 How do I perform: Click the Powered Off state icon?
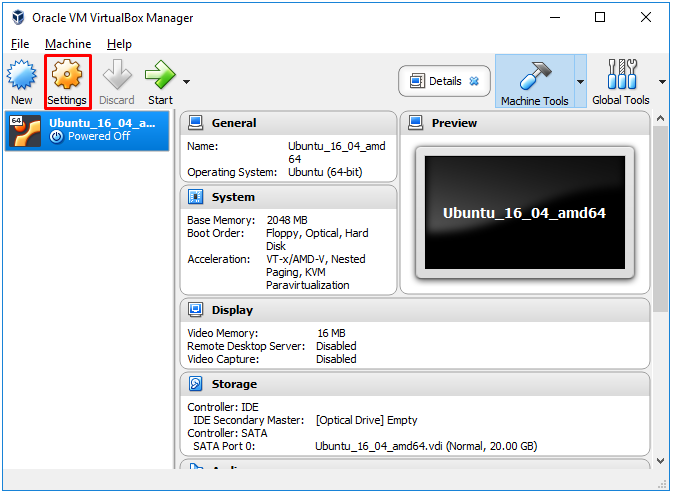[x=56, y=137]
